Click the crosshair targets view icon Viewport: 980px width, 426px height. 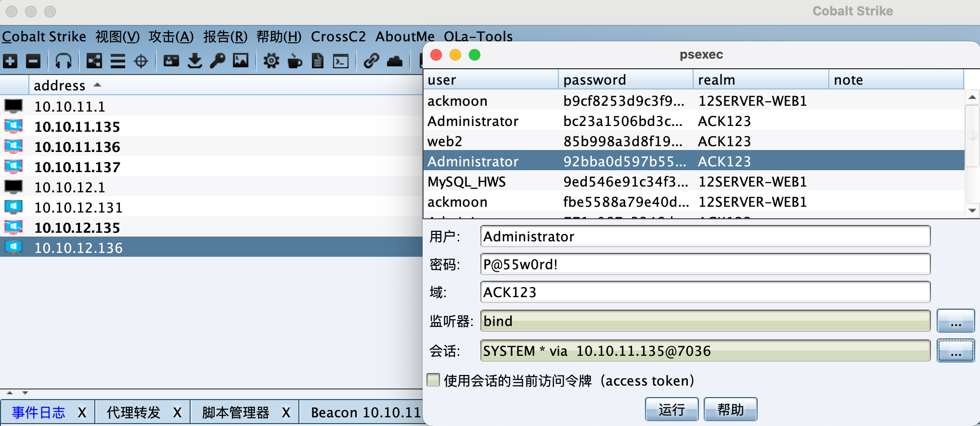141,61
